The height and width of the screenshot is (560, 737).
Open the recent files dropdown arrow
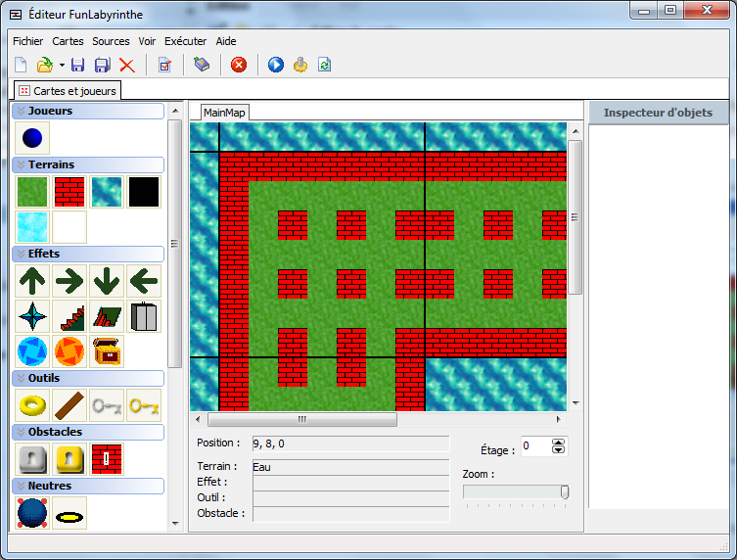tap(62, 65)
